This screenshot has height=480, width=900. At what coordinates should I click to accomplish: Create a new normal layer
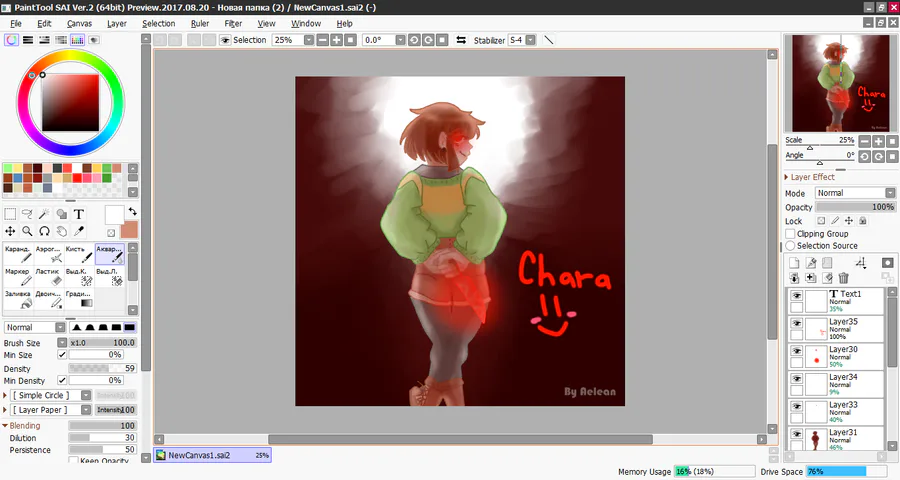pos(794,263)
